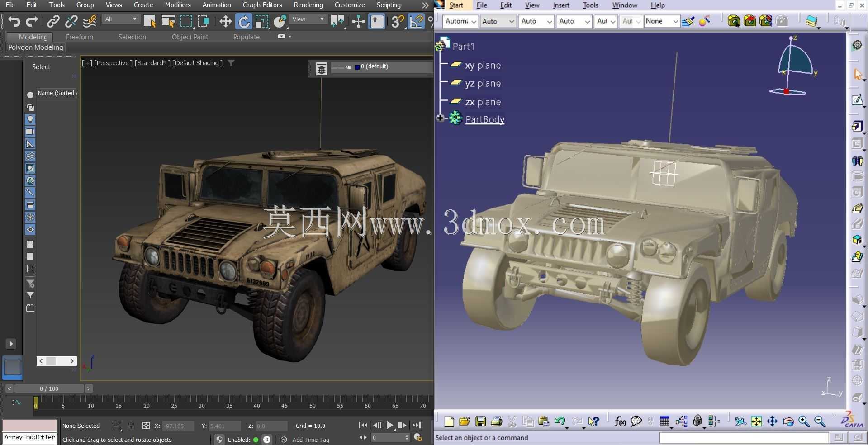Click the CATIA Fit All In icon
868x445 pixels.
click(x=756, y=421)
